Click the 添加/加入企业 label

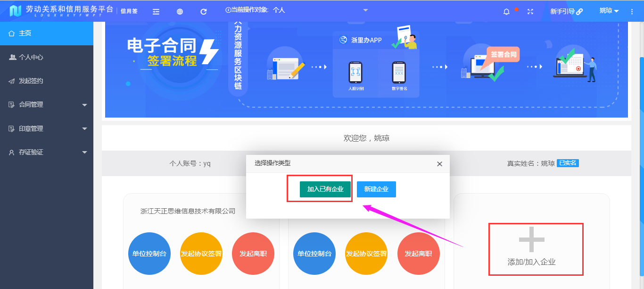(x=531, y=262)
